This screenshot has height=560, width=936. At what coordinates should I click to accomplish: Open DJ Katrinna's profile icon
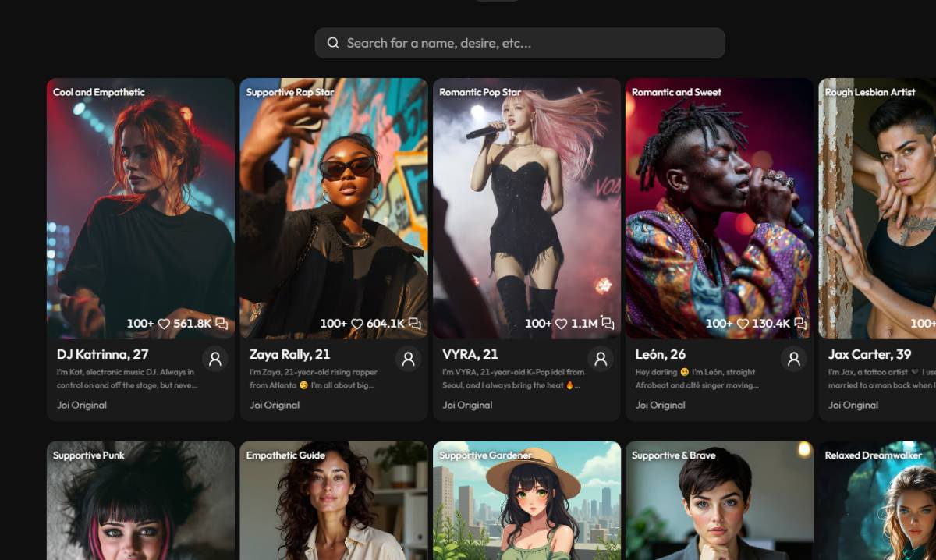pyautogui.click(x=215, y=359)
